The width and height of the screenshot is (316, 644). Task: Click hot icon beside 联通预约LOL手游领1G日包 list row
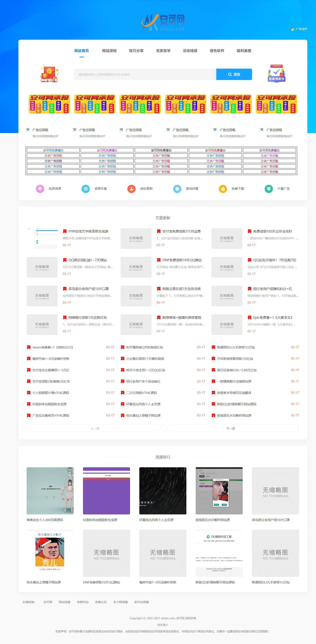tap(213, 347)
